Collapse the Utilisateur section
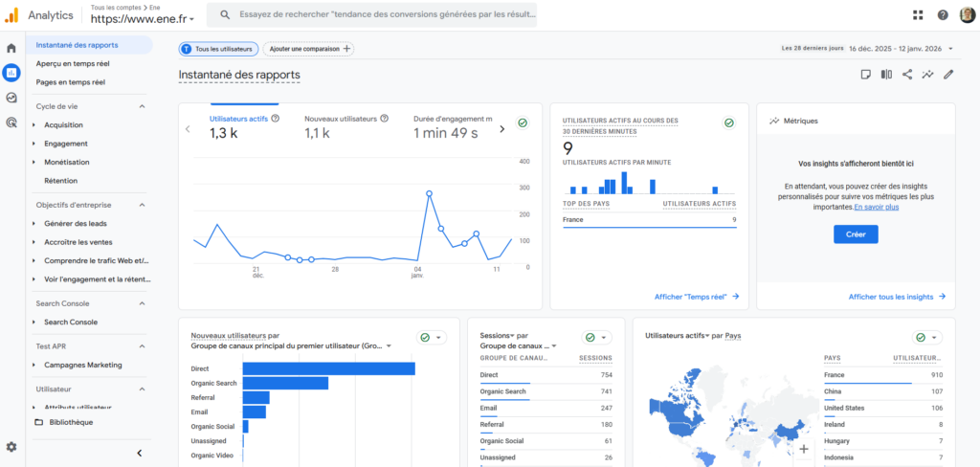 pos(142,389)
